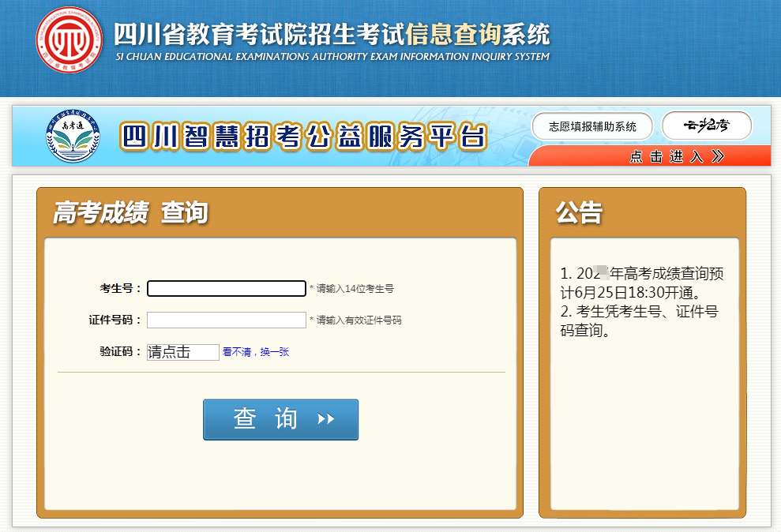781x532 pixels.
Task: Click the announcement line 考生凭考生号、证件号码查询
Action: click(640, 320)
